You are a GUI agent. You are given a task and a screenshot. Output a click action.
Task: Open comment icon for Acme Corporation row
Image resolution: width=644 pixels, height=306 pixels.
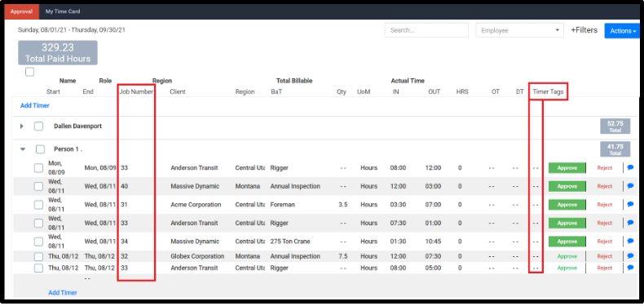tap(630, 205)
